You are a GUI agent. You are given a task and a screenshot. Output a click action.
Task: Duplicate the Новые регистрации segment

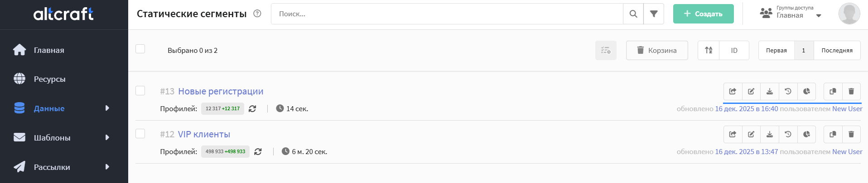[x=833, y=91]
